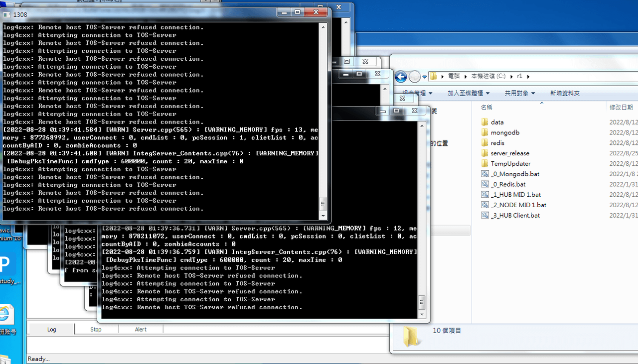Click the 10 個項目 item count text
This screenshot has height=364, width=638.
pyautogui.click(x=447, y=330)
